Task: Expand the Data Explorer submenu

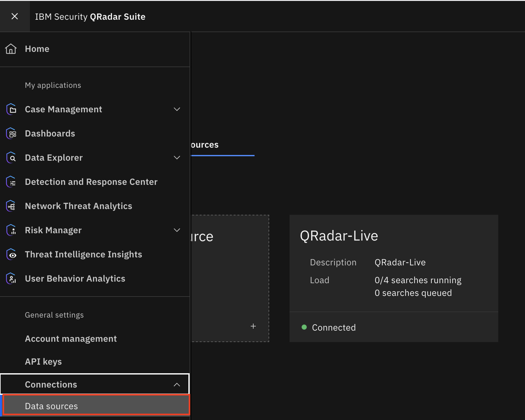Action: (177, 157)
